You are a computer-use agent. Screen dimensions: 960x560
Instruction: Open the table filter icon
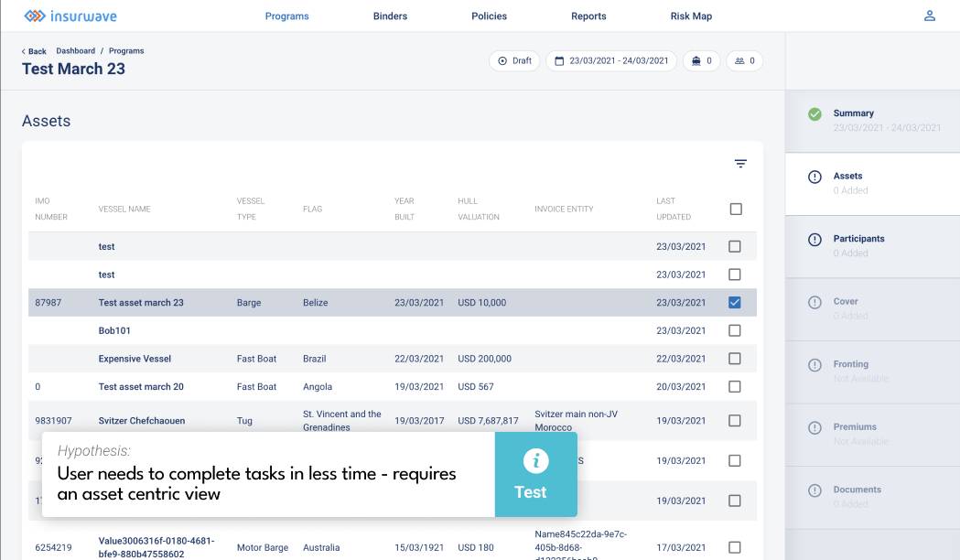740,164
